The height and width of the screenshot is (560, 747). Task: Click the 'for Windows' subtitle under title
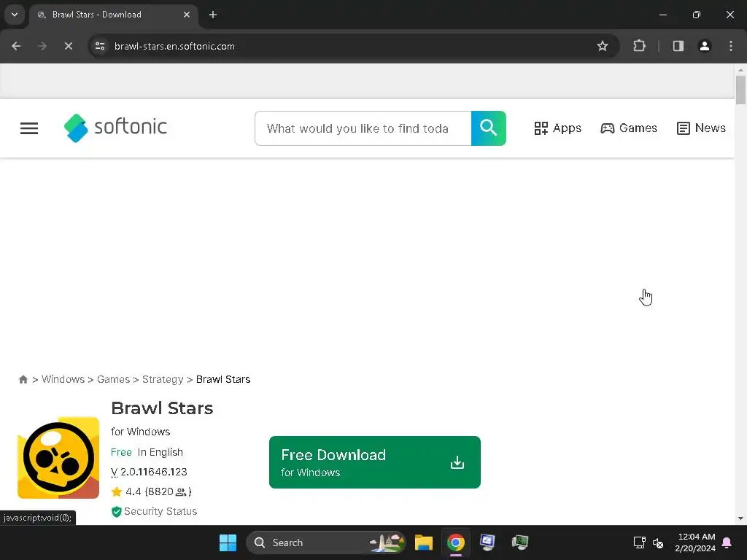[x=141, y=432]
